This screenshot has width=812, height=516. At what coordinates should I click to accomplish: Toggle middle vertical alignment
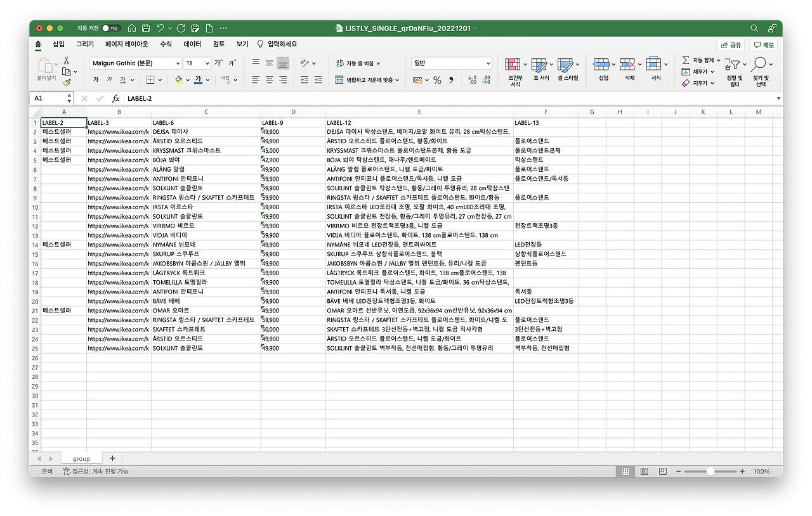point(269,63)
